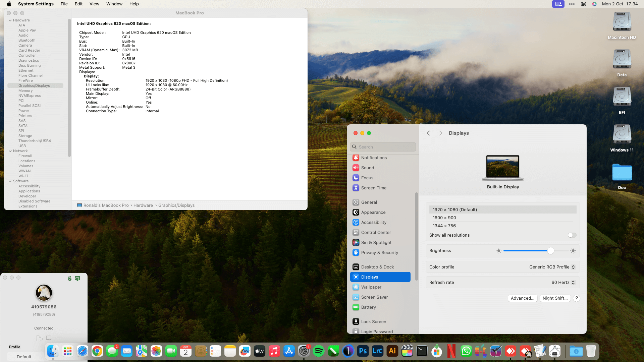Toggle Show all resolutions switch
644x362 pixels.
click(572, 235)
